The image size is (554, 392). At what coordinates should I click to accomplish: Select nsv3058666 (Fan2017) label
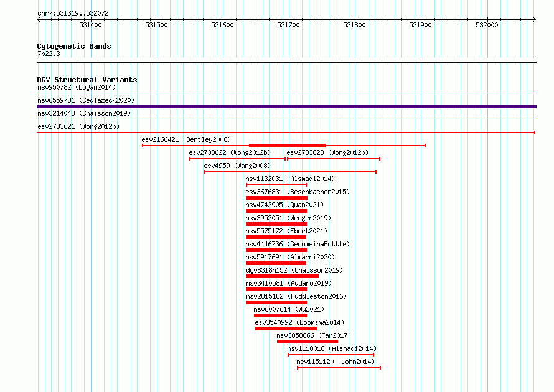tap(314, 335)
